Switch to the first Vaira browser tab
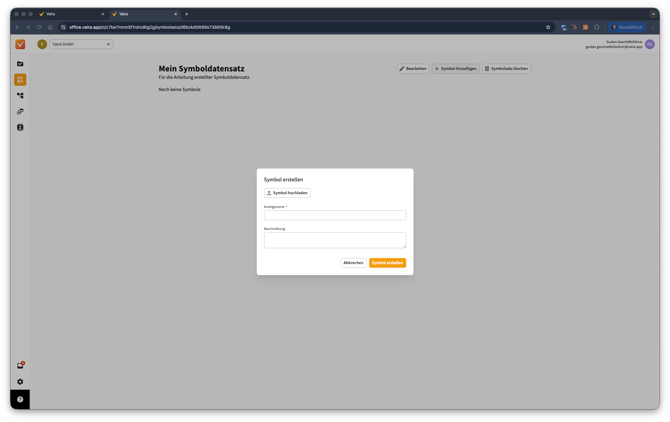Screen dimensions: 670x422 click(70, 14)
